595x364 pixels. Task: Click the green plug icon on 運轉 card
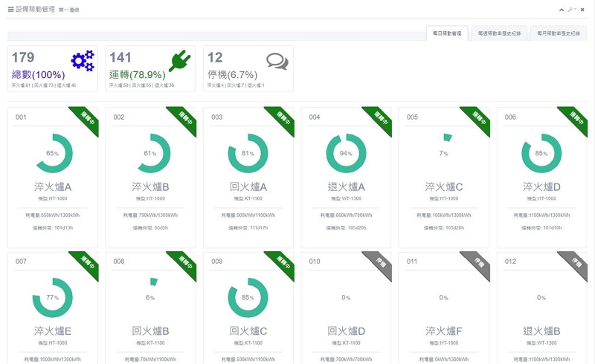tap(180, 61)
